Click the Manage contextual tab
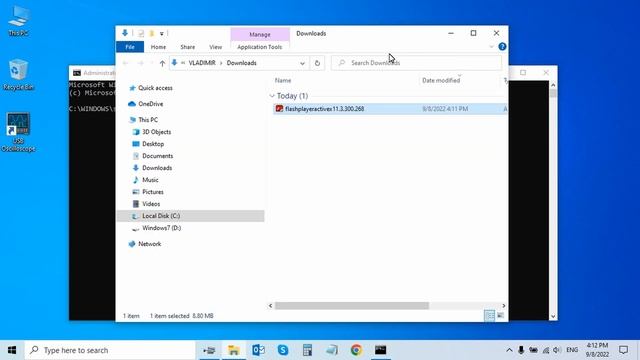 pyautogui.click(x=260, y=34)
